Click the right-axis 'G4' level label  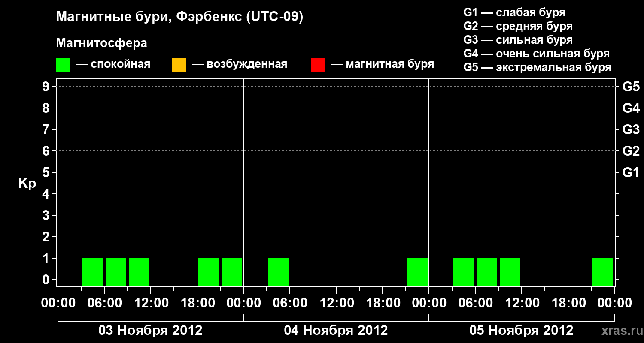click(631, 108)
